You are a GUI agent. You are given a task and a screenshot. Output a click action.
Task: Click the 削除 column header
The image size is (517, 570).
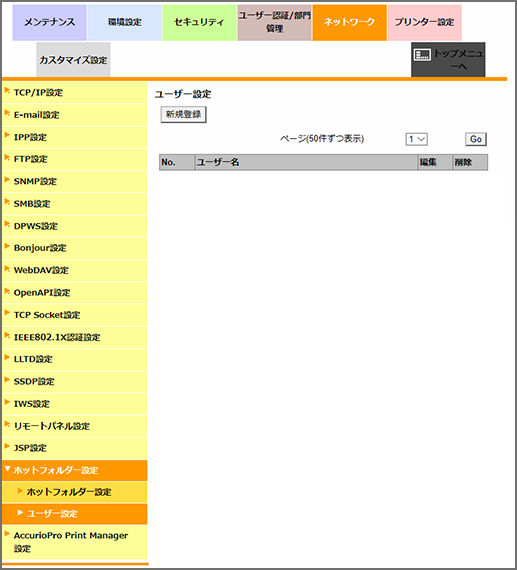pos(470,162)
